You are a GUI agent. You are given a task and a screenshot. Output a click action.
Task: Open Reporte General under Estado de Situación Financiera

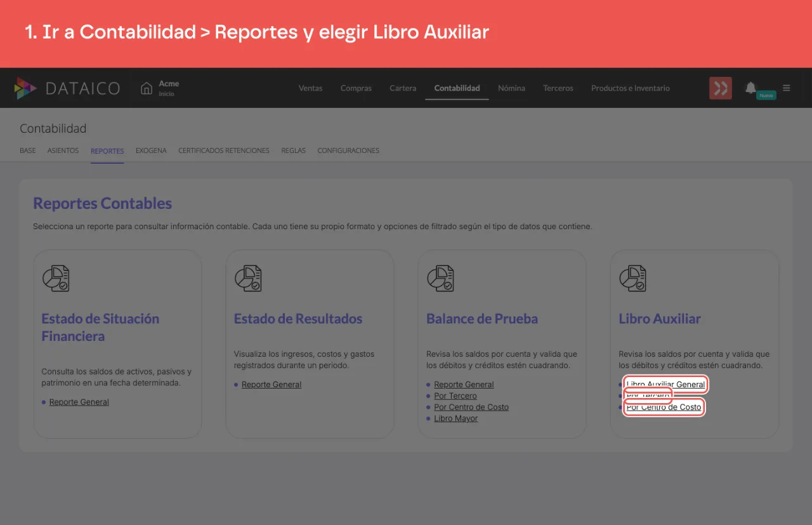tap(79, 402)
